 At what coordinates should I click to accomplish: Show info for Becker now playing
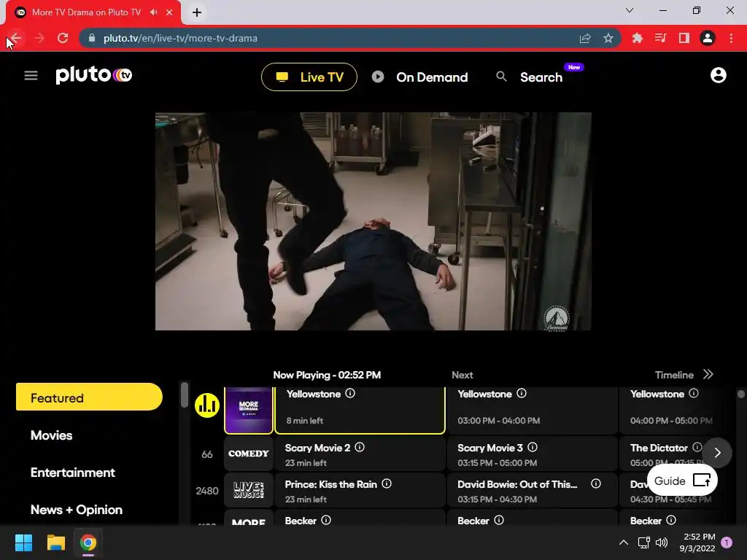coord(326,520)
